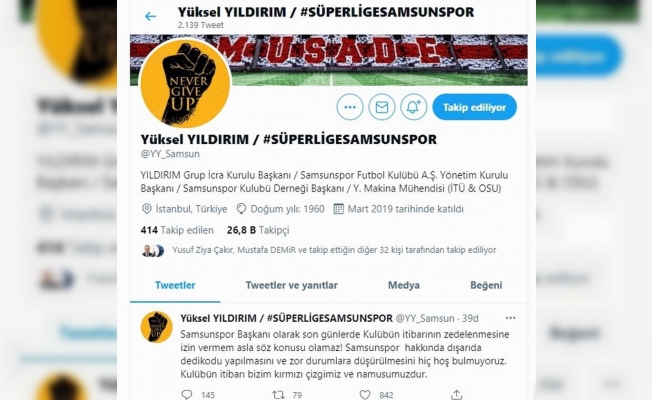This screenshot has height=400, width=652.
Task: Expand the tweet's three-dot more menu
Action: (x=510, y=318)
